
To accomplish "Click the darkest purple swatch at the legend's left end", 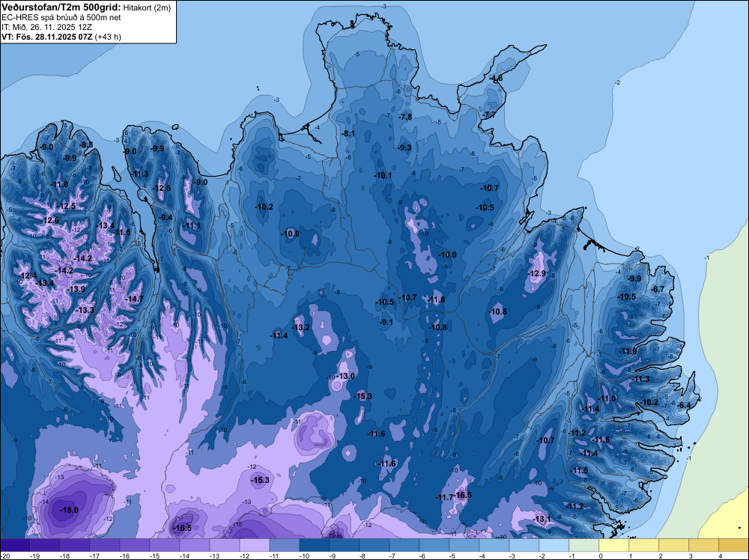I will [x=15, y=545].
